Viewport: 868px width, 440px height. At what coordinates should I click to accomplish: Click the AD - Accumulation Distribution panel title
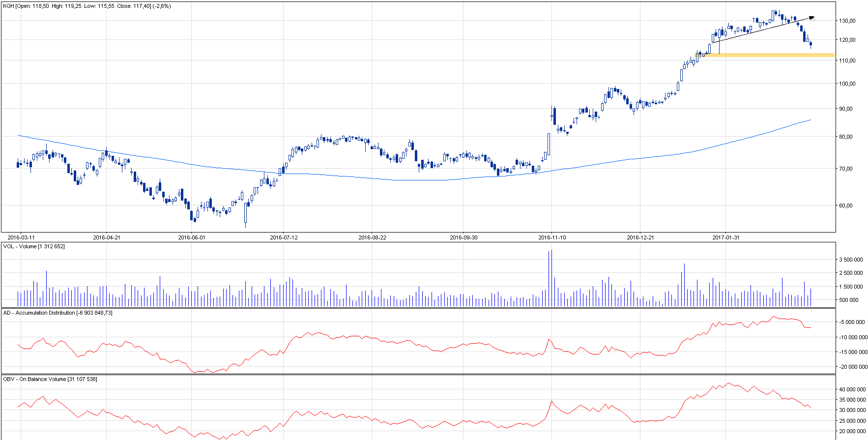pyautogui.click(x=58, y=313)
